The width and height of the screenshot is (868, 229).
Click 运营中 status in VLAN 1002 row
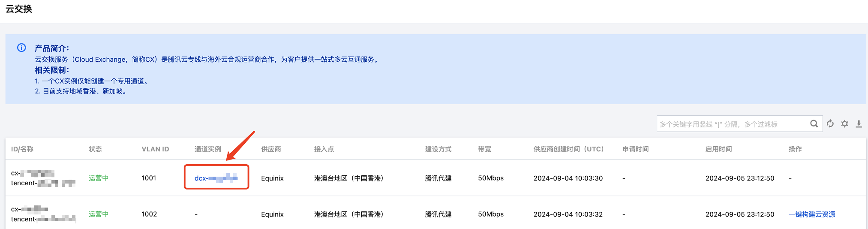(x=99, y=214)
